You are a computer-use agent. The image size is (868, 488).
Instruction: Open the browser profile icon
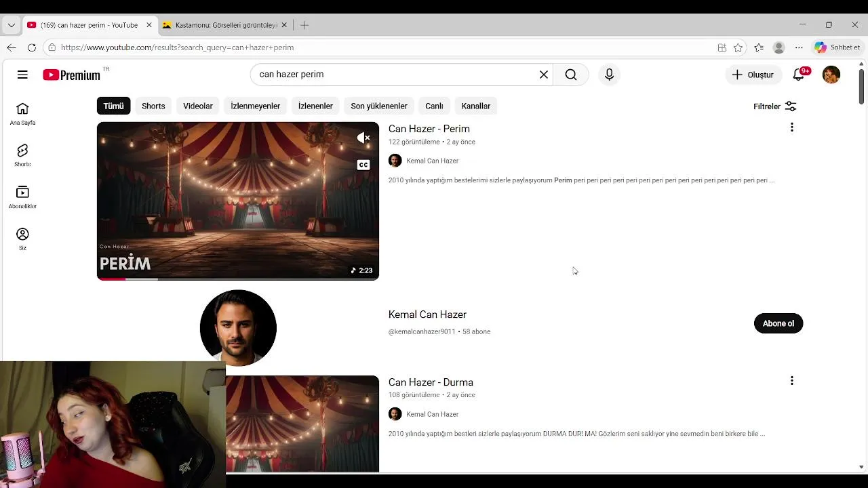778,47
